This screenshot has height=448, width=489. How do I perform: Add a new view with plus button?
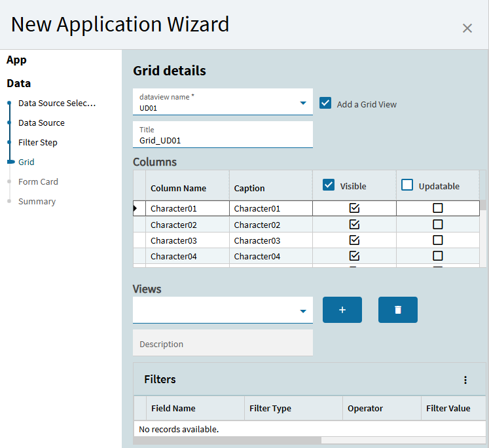[x=342, y=310]
